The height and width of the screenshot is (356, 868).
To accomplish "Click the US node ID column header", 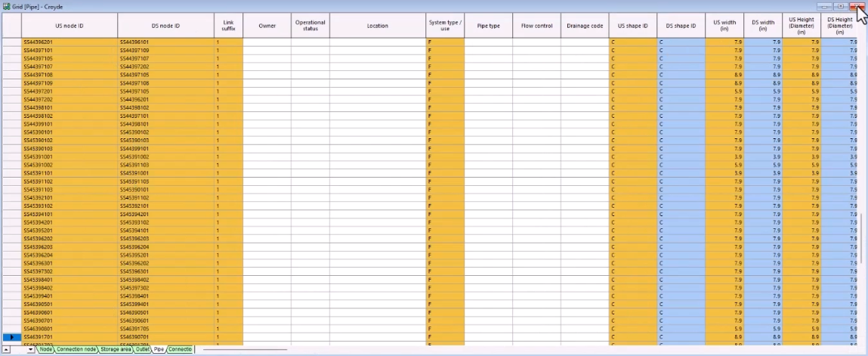I will coord(70,26).
